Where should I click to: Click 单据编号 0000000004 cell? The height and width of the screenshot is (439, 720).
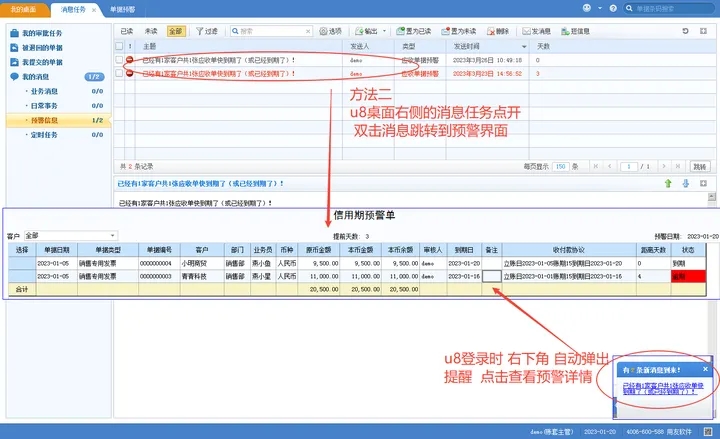tap(159, 263)
